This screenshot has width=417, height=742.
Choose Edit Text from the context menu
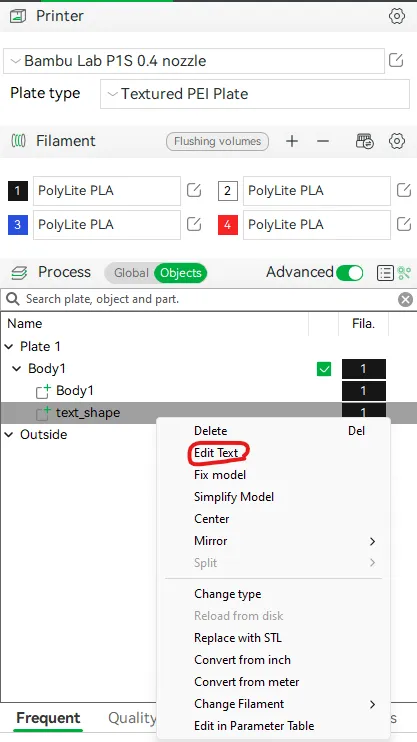(x=216, y=453)
